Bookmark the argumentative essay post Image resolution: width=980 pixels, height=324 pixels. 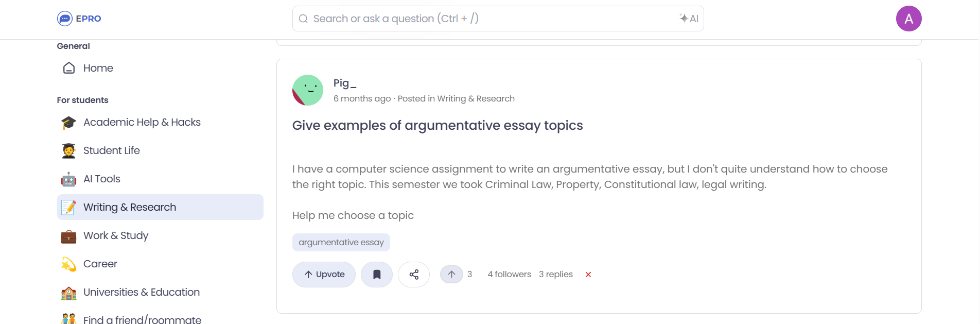point(376,274)
